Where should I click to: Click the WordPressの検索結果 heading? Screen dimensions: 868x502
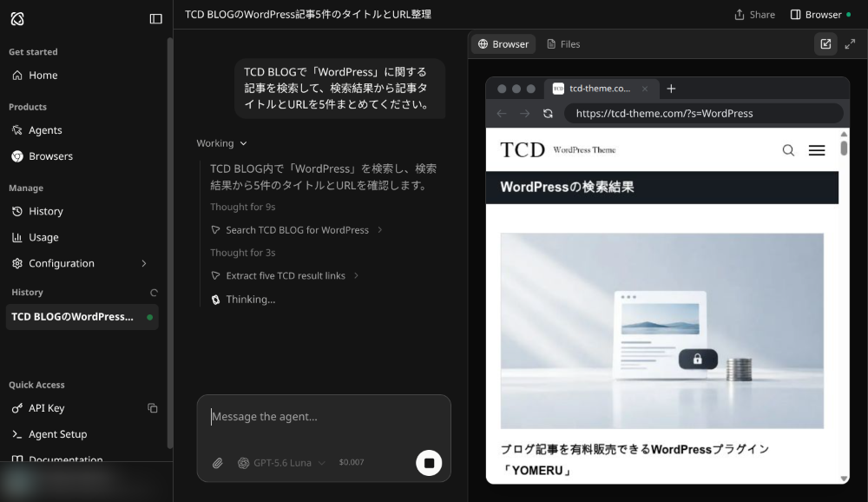click(x=567, y=188)
